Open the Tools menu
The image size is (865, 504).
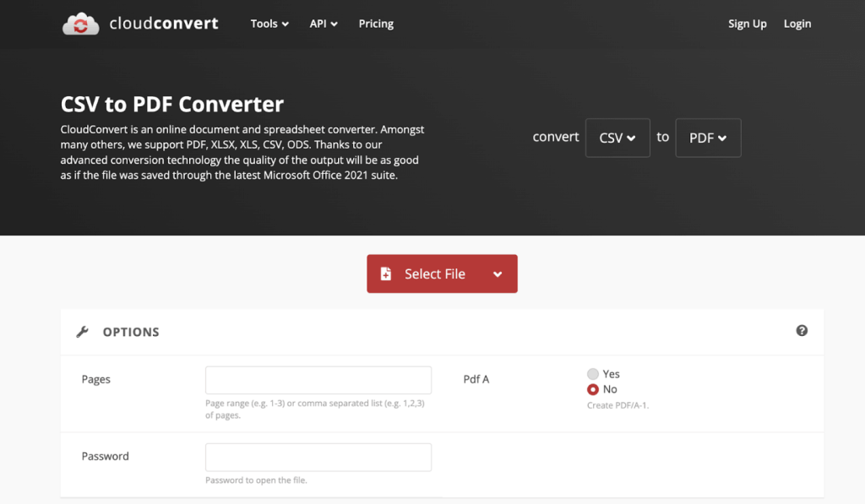pos(264,24)
